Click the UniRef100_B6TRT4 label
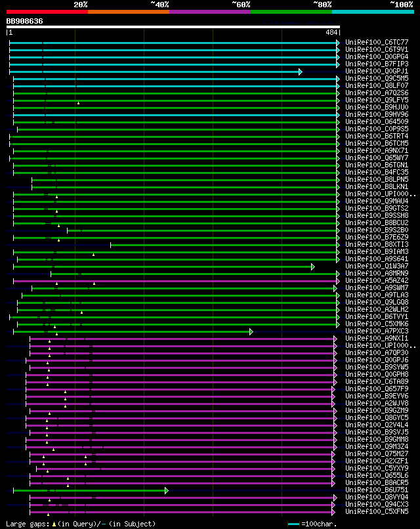Screen dimensions: 420x529 click(377, 136)
